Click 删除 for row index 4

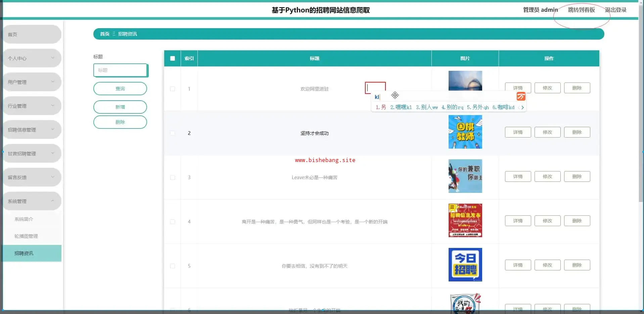pyautogui.click(x=577, y=221)
